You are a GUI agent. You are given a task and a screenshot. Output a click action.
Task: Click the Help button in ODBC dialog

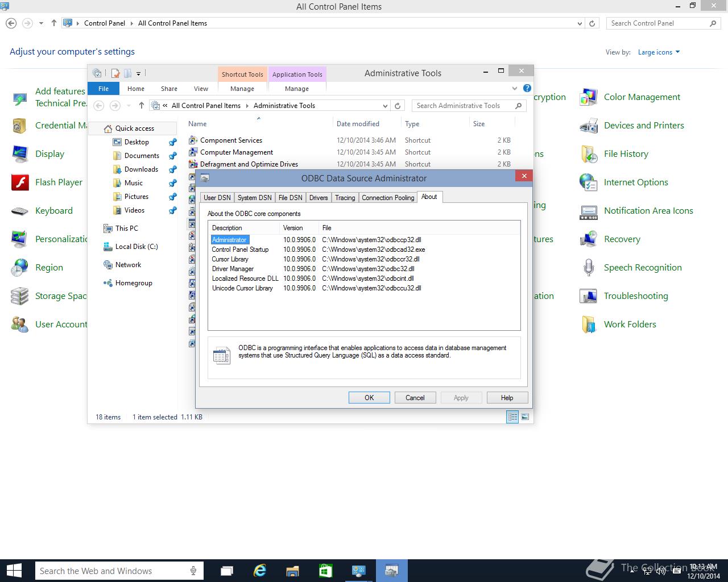[x=507, y=398]
